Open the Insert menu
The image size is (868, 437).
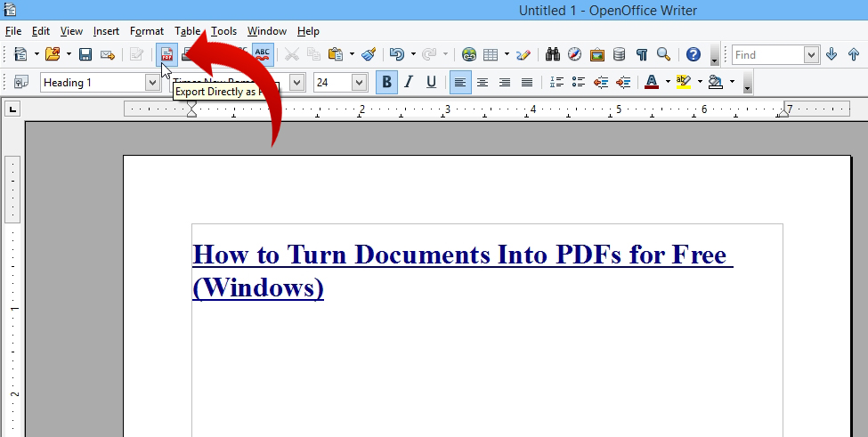tap(106, 31)
